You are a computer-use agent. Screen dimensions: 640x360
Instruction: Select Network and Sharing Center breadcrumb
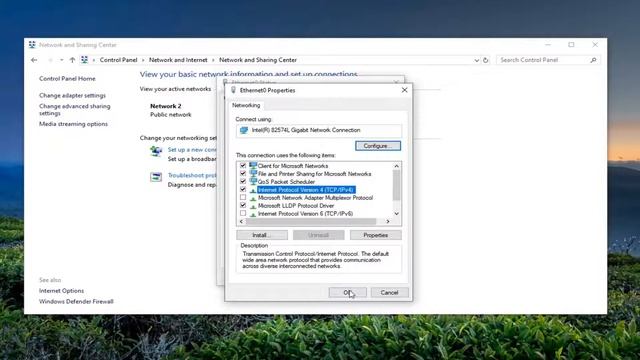click(258, 60)
